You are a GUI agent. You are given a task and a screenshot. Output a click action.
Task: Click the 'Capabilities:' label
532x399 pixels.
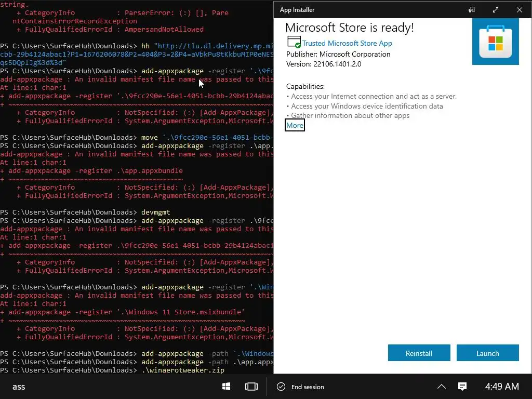[x=305, y=87]
